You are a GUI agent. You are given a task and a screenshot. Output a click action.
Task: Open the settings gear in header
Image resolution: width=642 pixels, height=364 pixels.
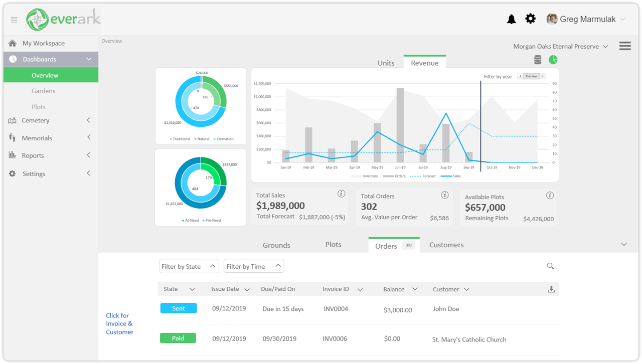(530, 19)
